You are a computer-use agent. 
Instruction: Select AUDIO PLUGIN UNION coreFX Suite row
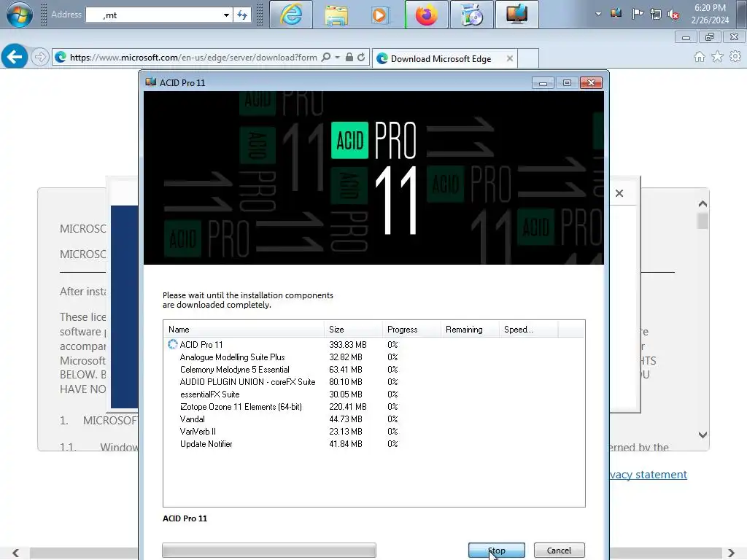click(374, 381)
